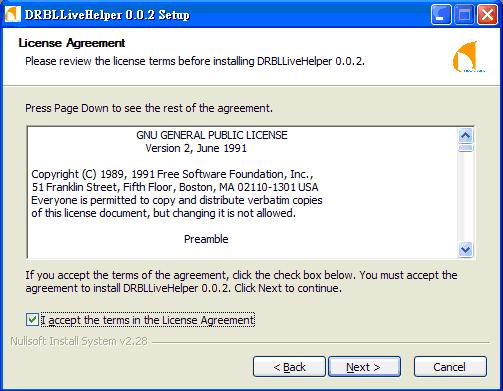Click the Nullsoft Install System v2.28 text
The image size is (503, 391).
coord(79,341)
